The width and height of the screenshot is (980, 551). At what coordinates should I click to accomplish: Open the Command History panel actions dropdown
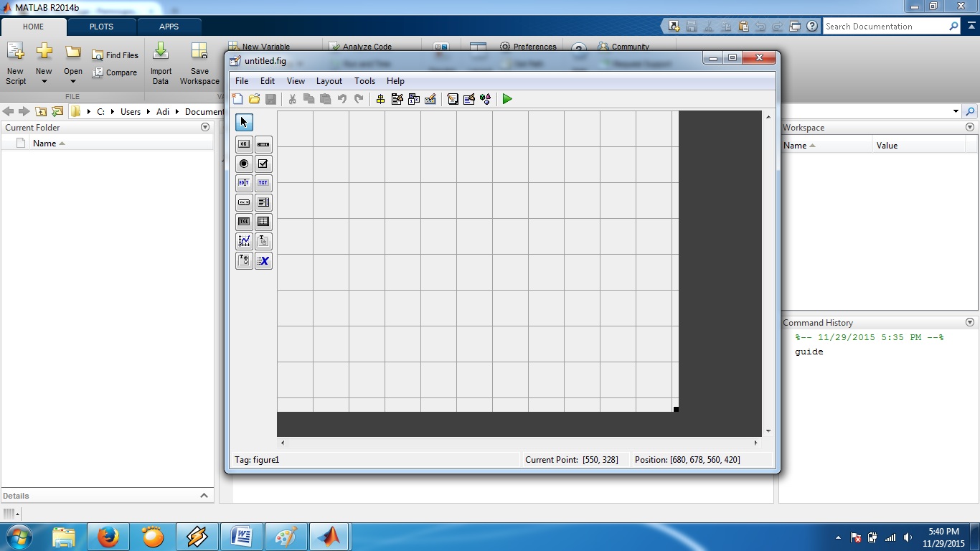point(970,323)
